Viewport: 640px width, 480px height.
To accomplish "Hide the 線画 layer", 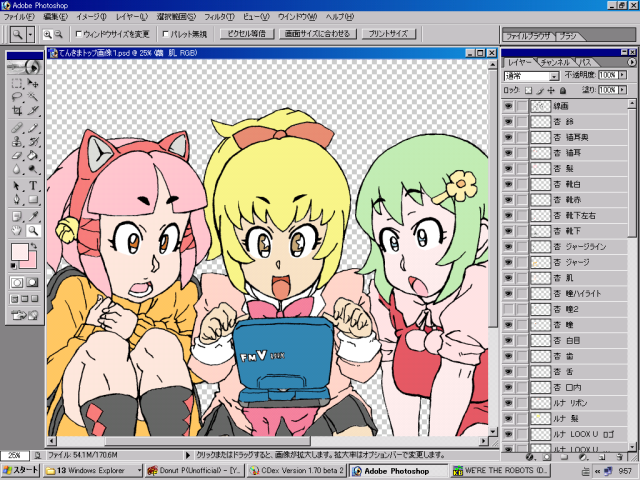I will (x=508, y=106).
